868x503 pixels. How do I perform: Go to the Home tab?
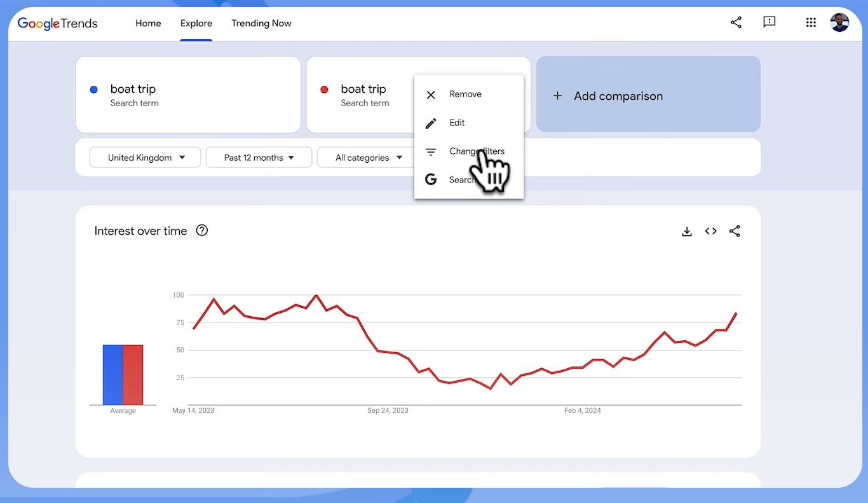coord(148,23)
